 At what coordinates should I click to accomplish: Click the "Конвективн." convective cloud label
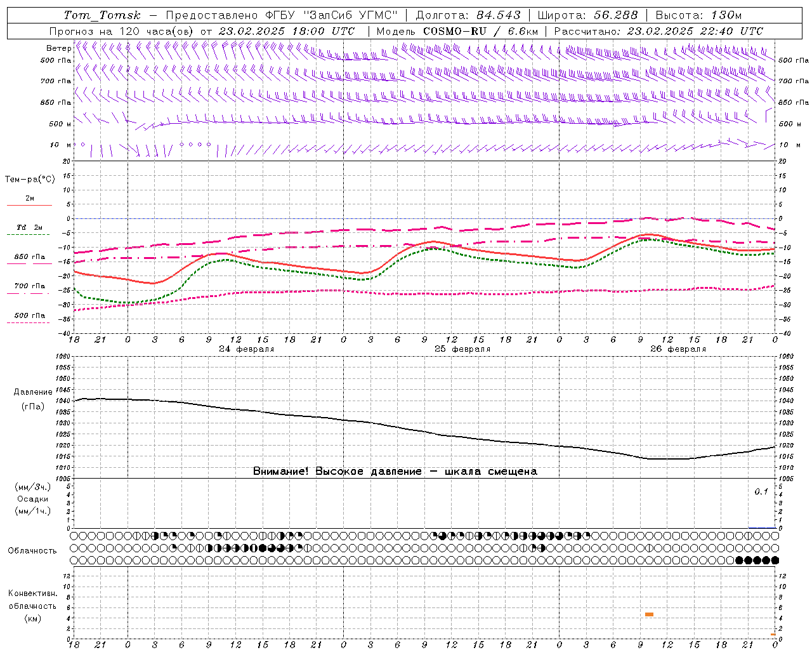(x=32, y=594)
